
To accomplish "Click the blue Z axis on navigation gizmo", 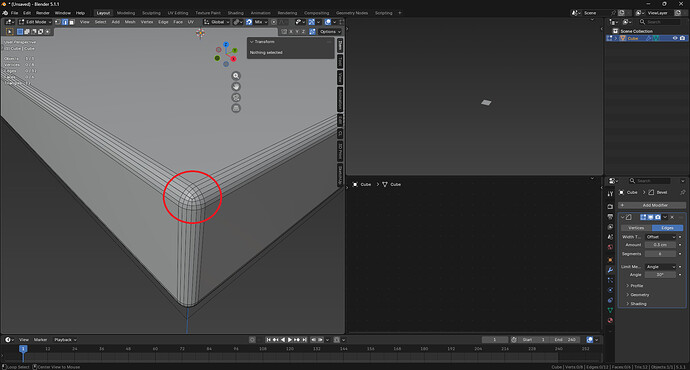I will (226, 44).
